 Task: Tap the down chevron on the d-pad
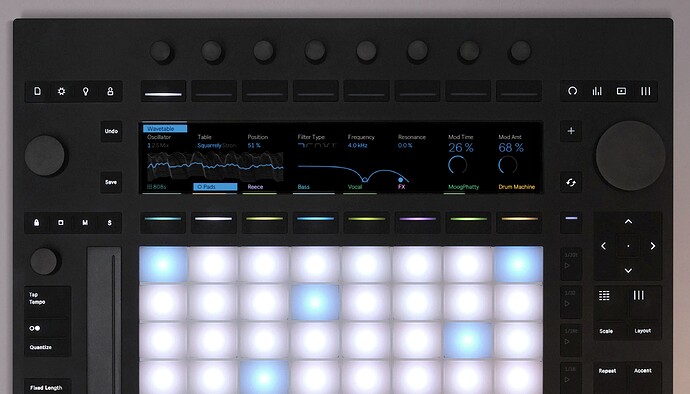(x=628, y=270)
